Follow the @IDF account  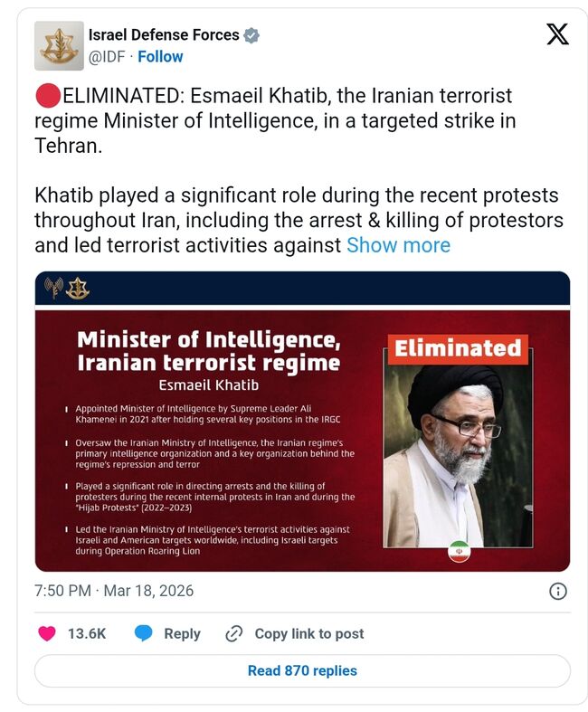tap(160, 56)
